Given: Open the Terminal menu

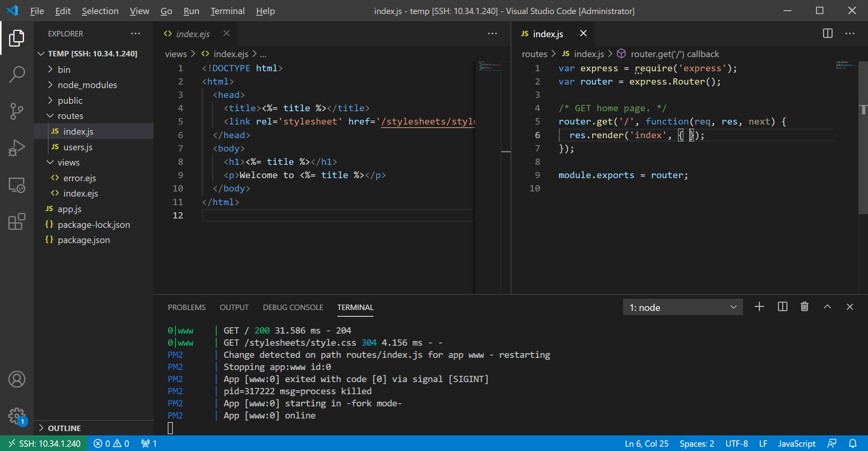Looking at the screenshot, I should coord(227,11).
